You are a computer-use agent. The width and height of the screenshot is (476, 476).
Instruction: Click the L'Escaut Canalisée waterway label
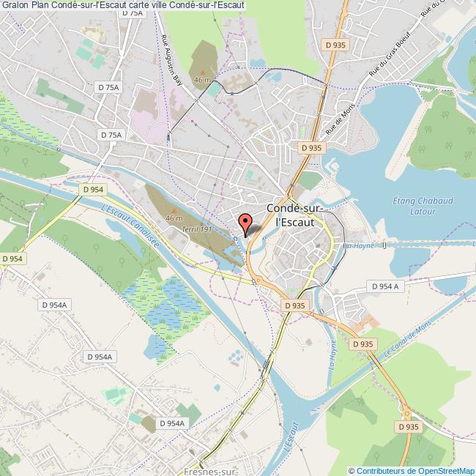(x=130, y=226)
